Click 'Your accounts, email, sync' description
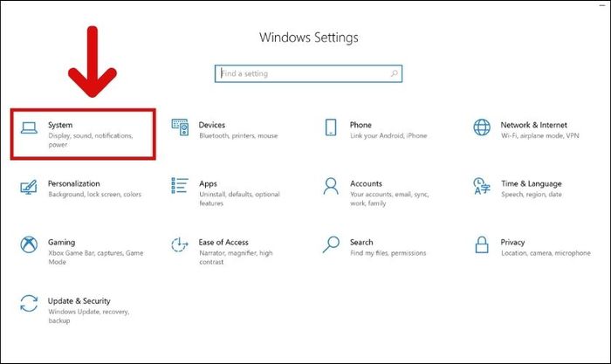 click(389, 198)
